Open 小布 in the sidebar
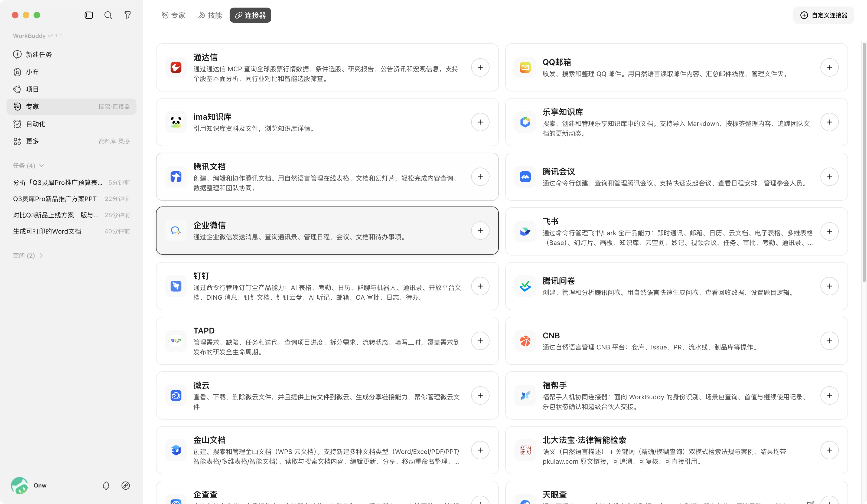This screenshot has height=504, width=867. coord(71,72)
